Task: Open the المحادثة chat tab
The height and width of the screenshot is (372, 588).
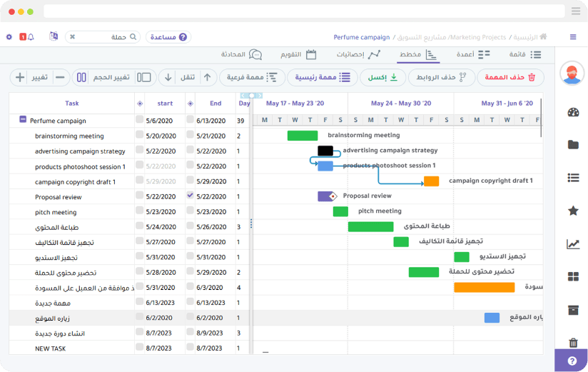Action: [x=241, y=54]
